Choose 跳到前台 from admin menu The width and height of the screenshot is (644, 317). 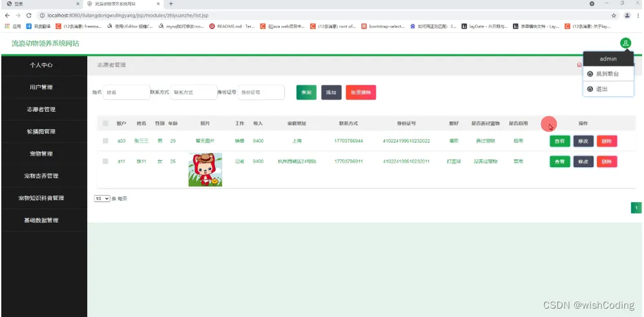(608, 74)
